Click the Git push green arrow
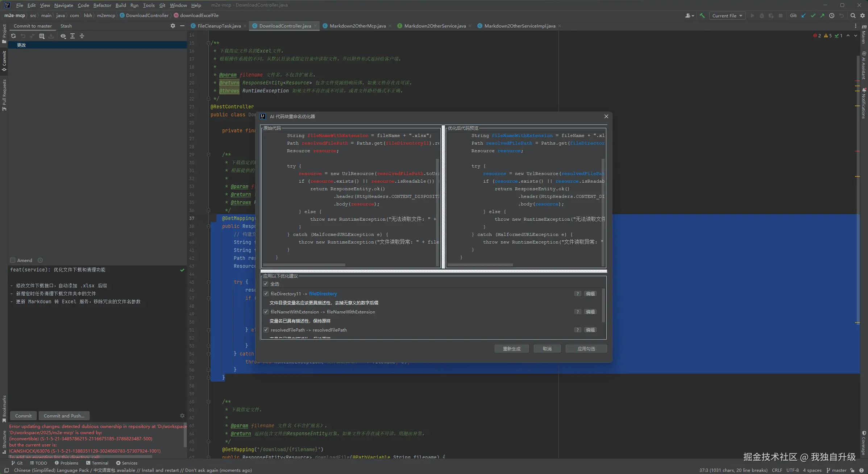 click(822, 16)
